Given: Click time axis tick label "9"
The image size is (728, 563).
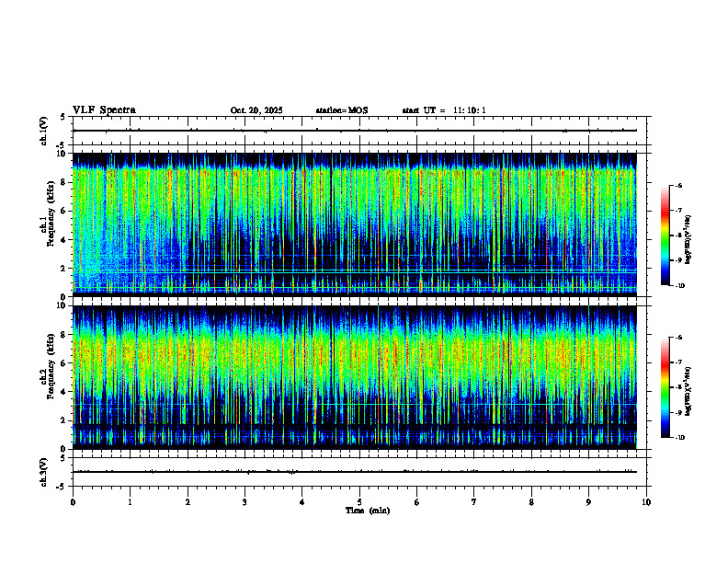Looking at the screenshot, I should (x=588, y=502).
